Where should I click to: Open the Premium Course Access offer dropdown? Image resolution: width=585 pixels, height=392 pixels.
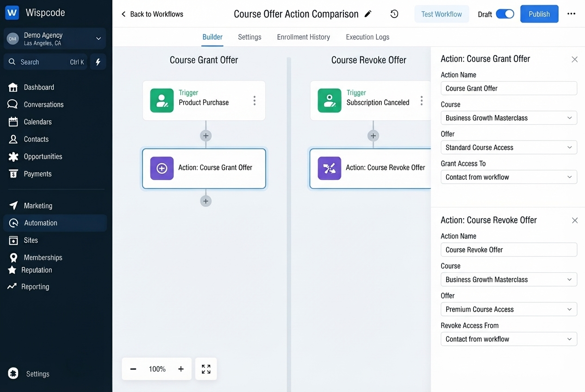tap(509, 309)
